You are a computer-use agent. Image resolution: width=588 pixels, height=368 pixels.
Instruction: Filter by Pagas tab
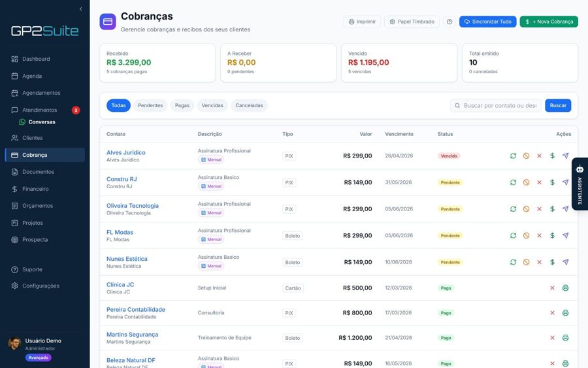click(x=182, y=105)
